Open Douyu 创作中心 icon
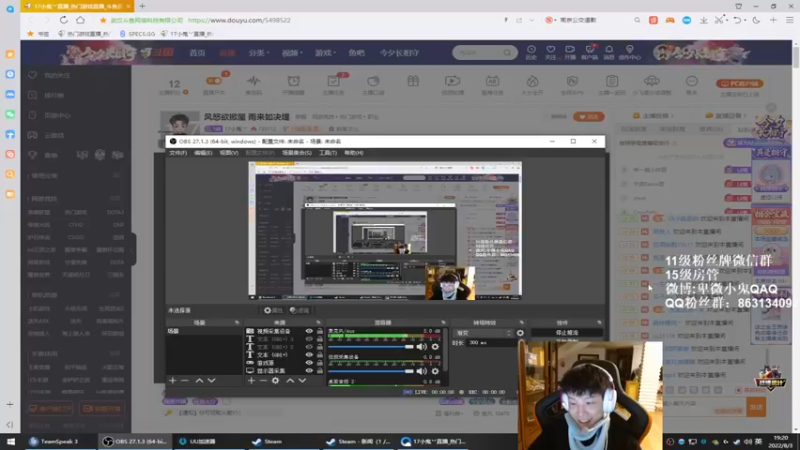Screen dimensions: 800x450 click(630, 52)
